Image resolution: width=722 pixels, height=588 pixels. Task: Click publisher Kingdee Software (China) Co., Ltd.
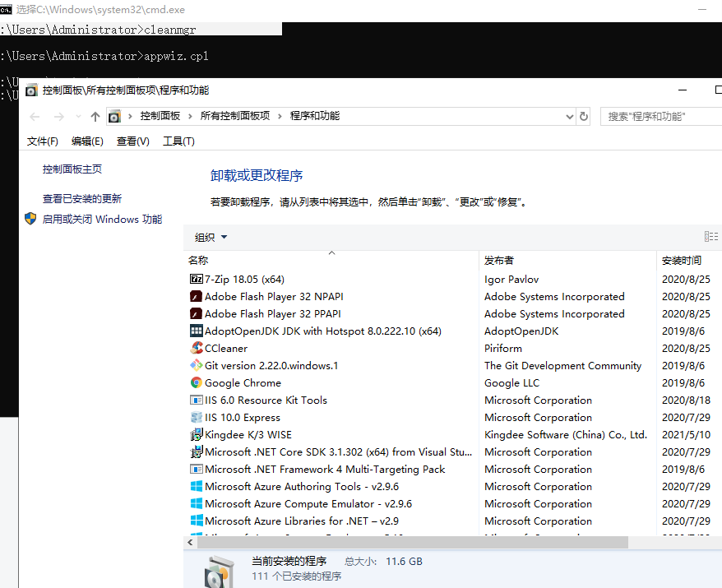tap(566, 435)
